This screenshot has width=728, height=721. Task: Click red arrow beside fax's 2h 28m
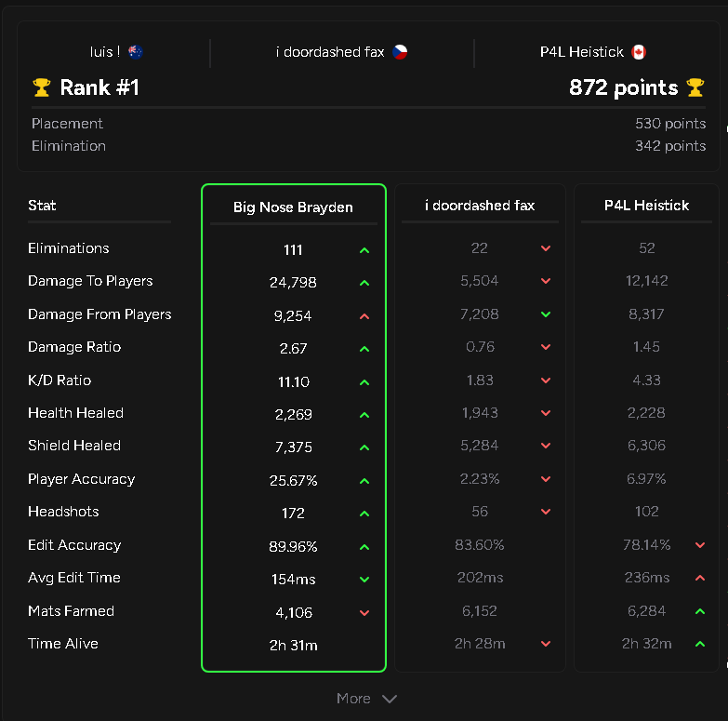[546, 644]
